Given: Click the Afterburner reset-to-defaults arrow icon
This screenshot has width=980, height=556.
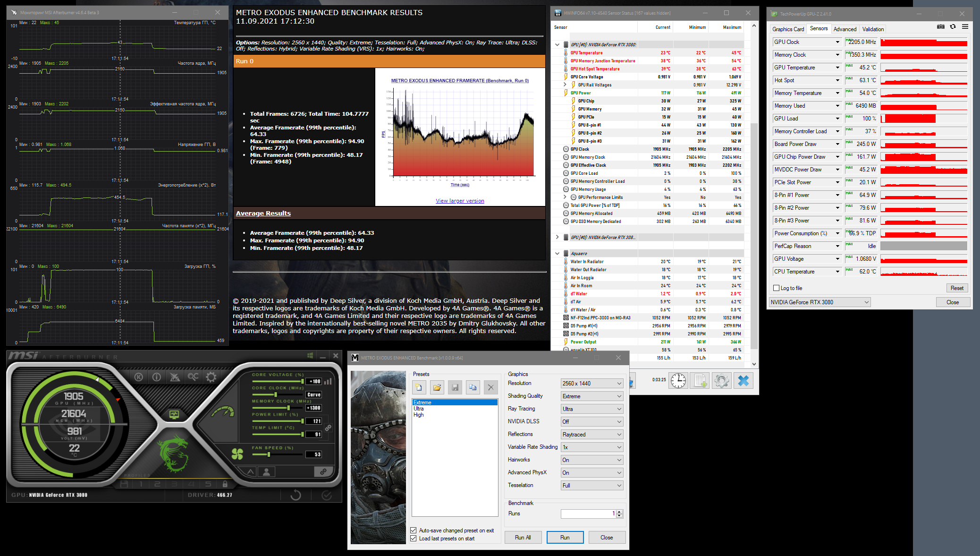Looking at the screenshot, I should pyautogui.click(x=296, y=495).
